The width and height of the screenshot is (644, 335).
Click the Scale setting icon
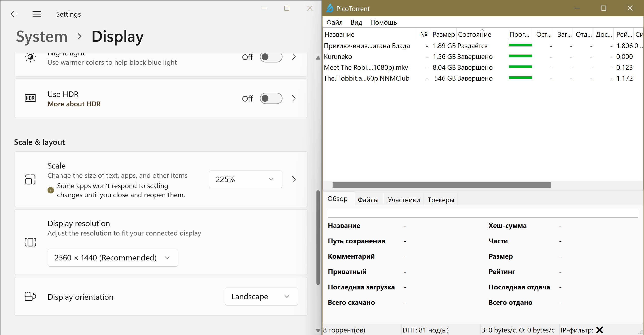[30, 179]
